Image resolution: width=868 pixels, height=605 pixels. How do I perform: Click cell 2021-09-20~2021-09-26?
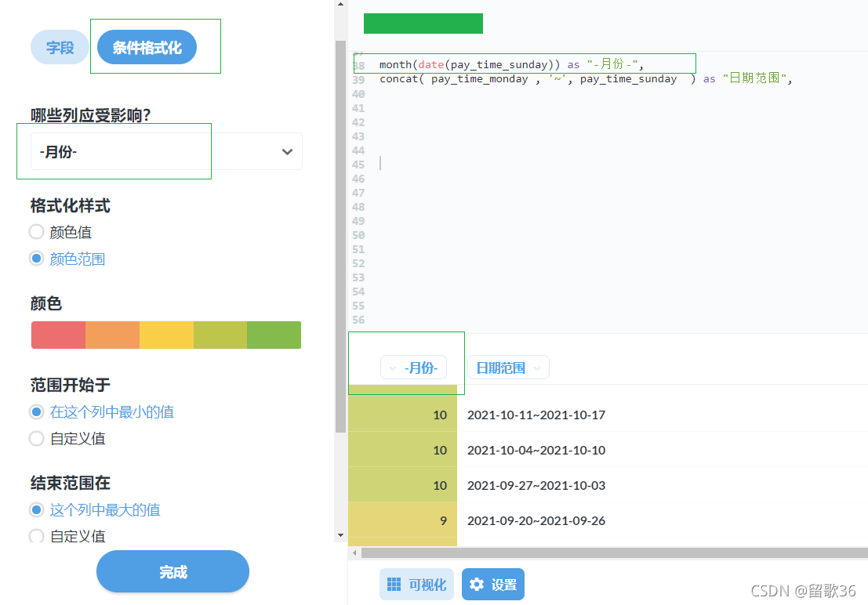click(x=536, y=521)
